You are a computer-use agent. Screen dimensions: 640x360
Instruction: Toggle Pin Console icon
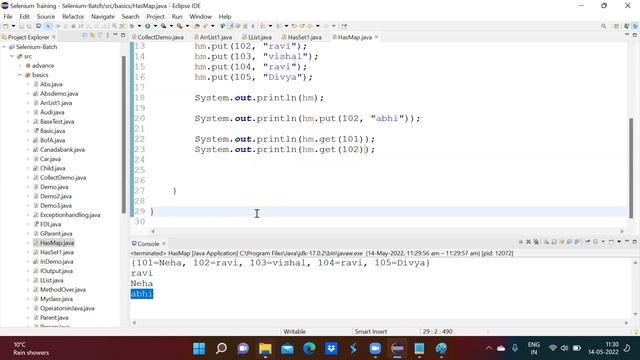587,242
